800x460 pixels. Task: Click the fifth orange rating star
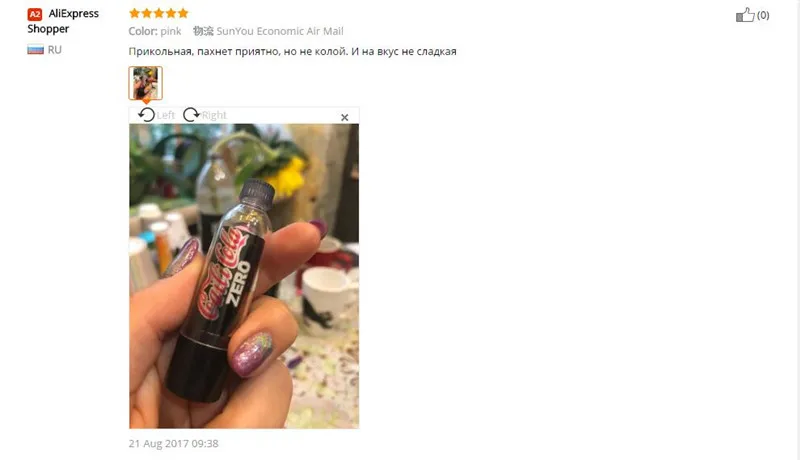[183, 13]
